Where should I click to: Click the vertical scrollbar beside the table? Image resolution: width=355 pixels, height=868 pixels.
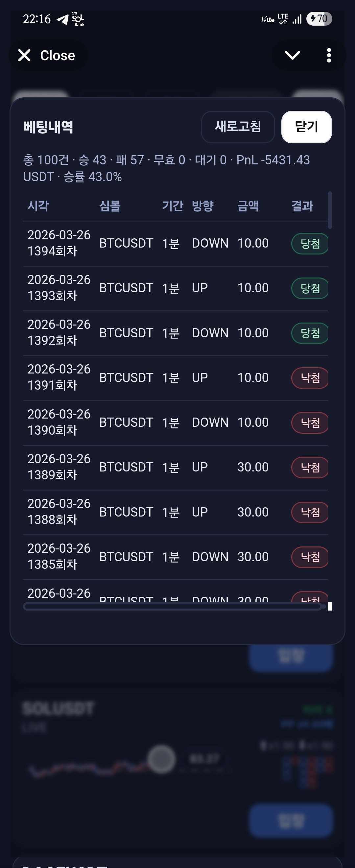(330, 210)
